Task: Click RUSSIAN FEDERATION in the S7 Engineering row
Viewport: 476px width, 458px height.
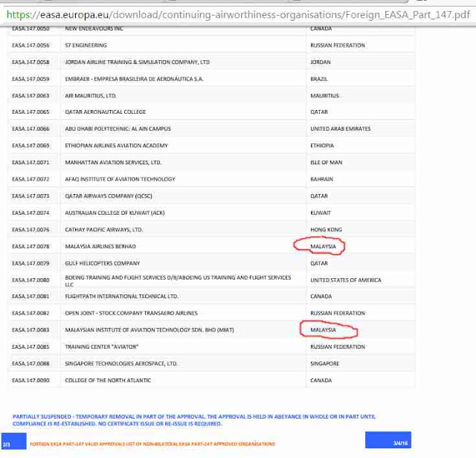Action: click(338, 45)
